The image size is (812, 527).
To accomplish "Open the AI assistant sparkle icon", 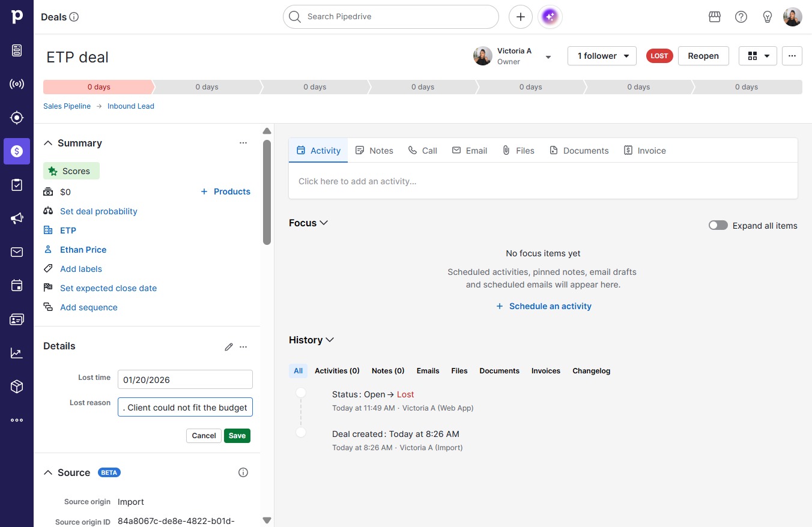I will (550, 17).
